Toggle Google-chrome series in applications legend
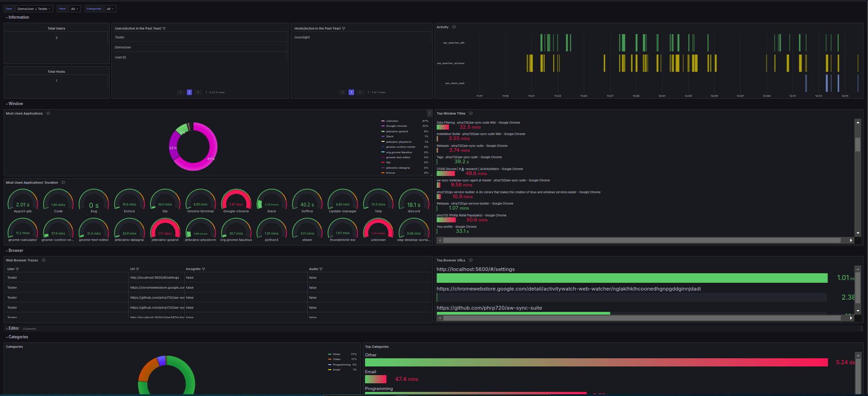The height and width of the screenshot is (396, 868). pyautogui.click(x=396, y=126)
